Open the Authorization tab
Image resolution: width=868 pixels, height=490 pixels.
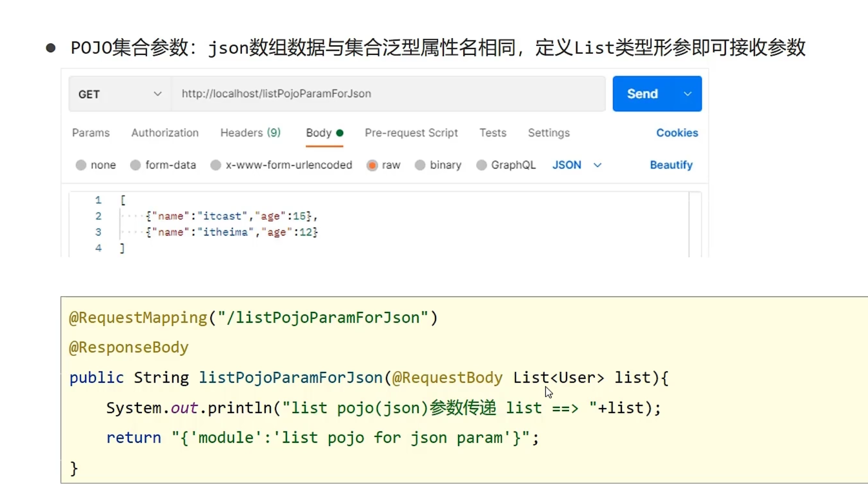[x=165, y=133]
